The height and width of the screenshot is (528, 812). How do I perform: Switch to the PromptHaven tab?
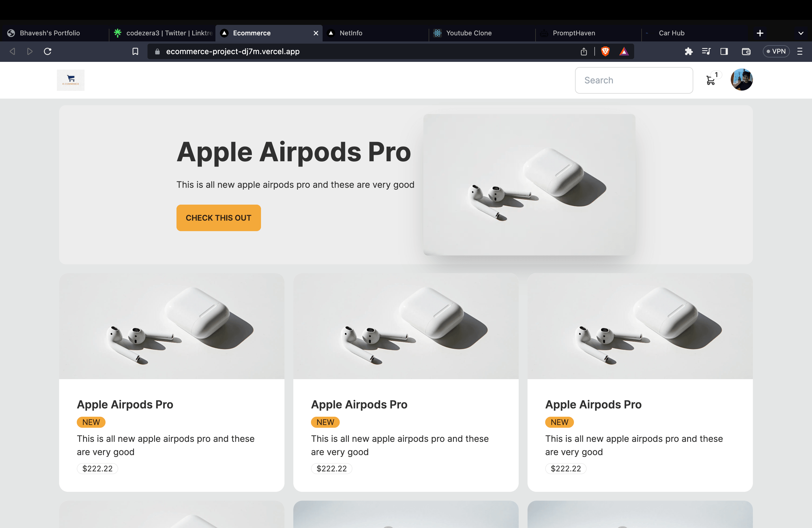click(x=589, y=33)
